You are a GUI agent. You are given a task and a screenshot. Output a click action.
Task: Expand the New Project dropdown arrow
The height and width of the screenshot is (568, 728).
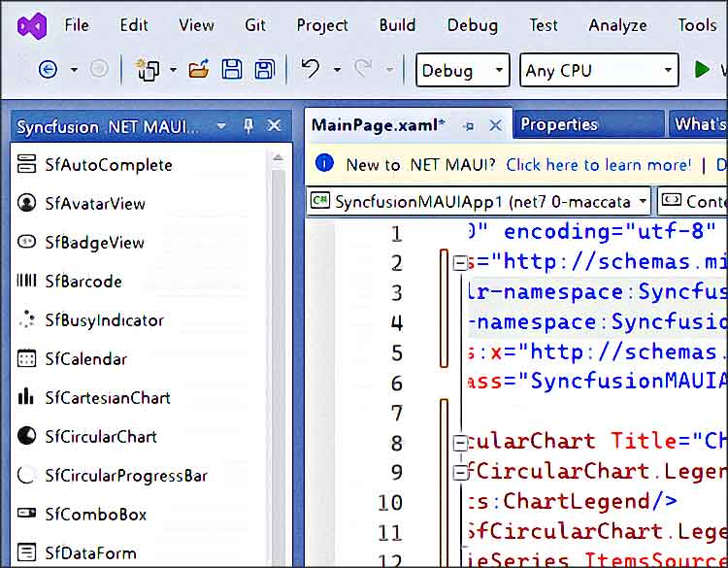coord(173,70)
